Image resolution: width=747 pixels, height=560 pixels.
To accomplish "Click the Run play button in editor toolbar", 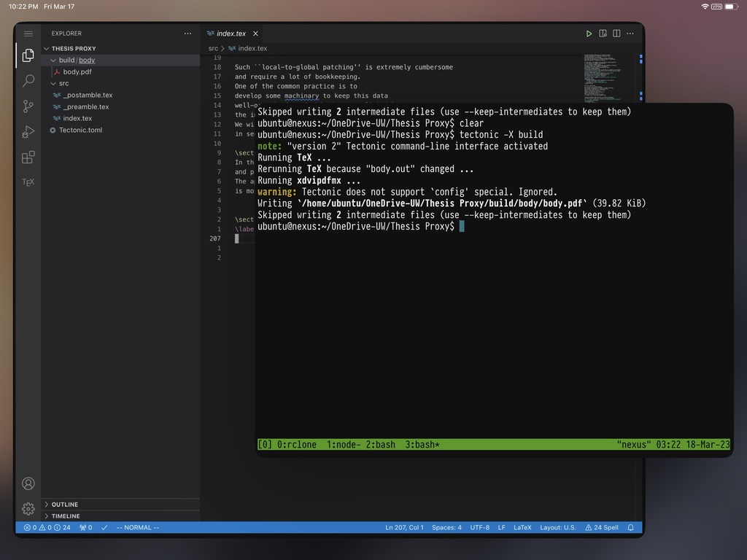I will point(589,34).
